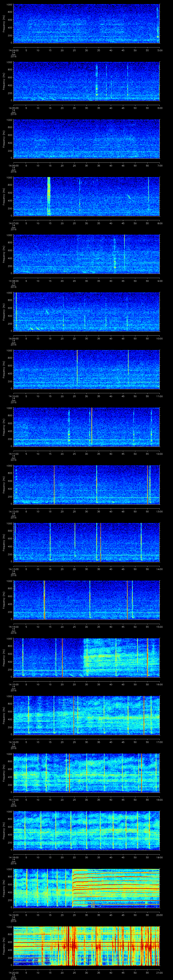
Task: Pick the spectrogram panel starting at 14:09:00
Action: [x=86, y=312]
